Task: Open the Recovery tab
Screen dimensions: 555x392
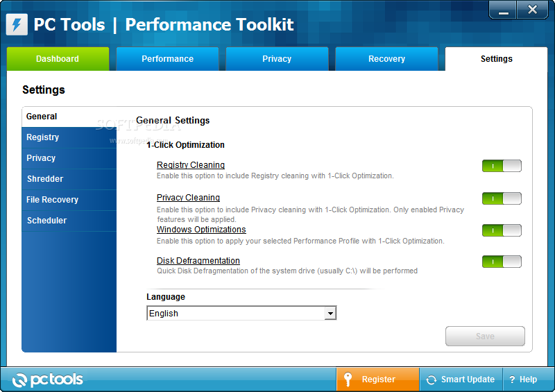Action: coord(386,59)
